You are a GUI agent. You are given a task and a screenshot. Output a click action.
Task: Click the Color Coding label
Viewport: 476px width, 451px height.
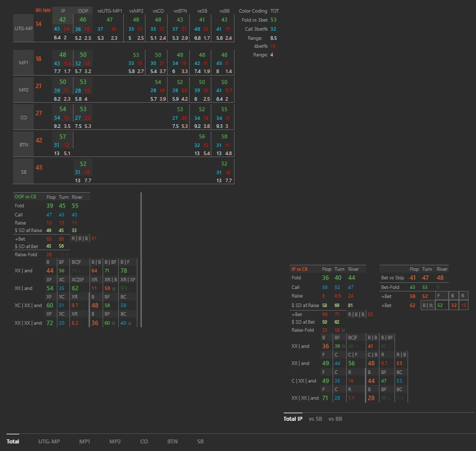(253, 11)
